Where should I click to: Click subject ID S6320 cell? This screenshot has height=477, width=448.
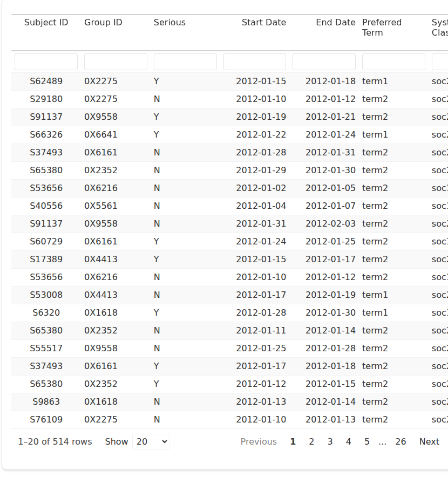(x=46, y=313)
